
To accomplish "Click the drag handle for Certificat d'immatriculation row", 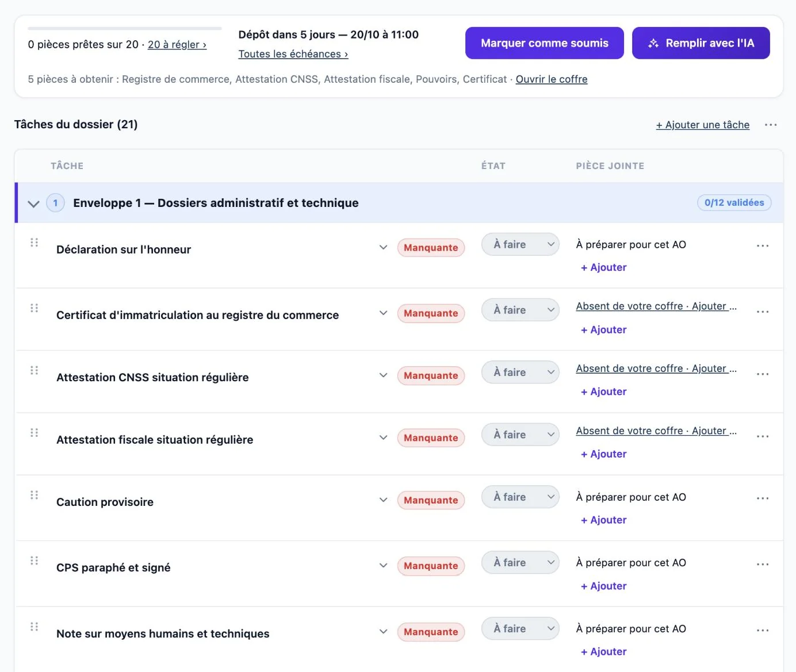I will pos(35,308).
